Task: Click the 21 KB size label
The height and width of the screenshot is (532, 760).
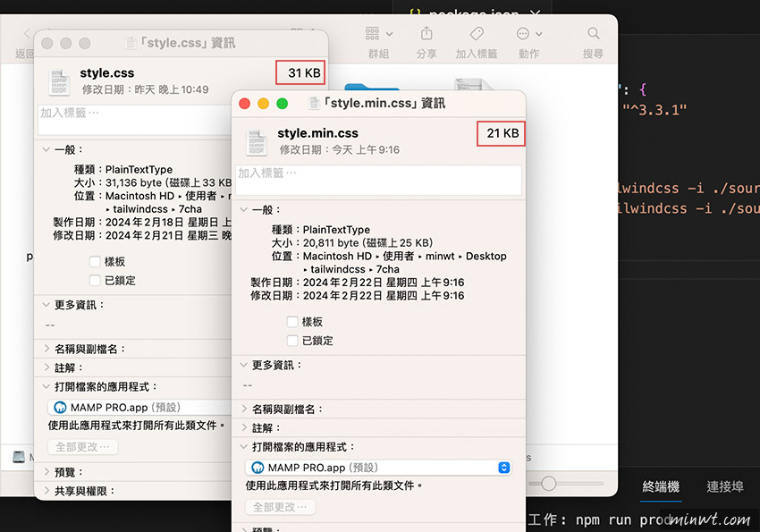Action: coord(502,133)
